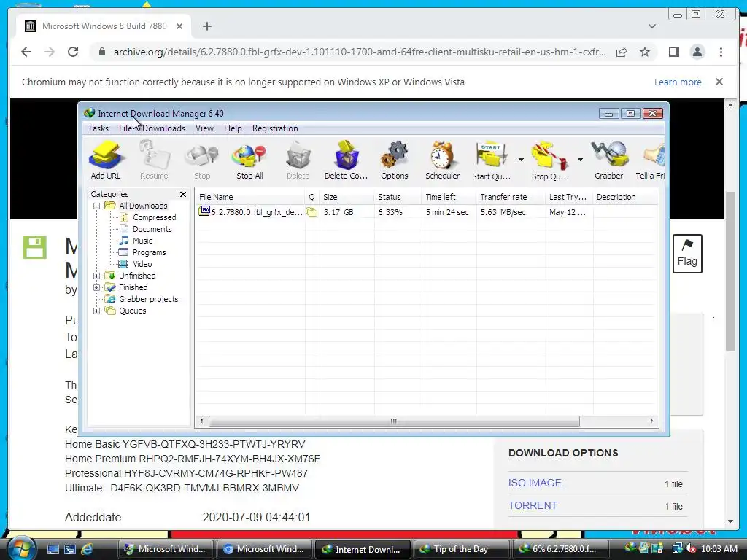Open a new browser tab
The height and width of the screenshot is (560, 747).
pyautogui.click(x=206, y=26)
